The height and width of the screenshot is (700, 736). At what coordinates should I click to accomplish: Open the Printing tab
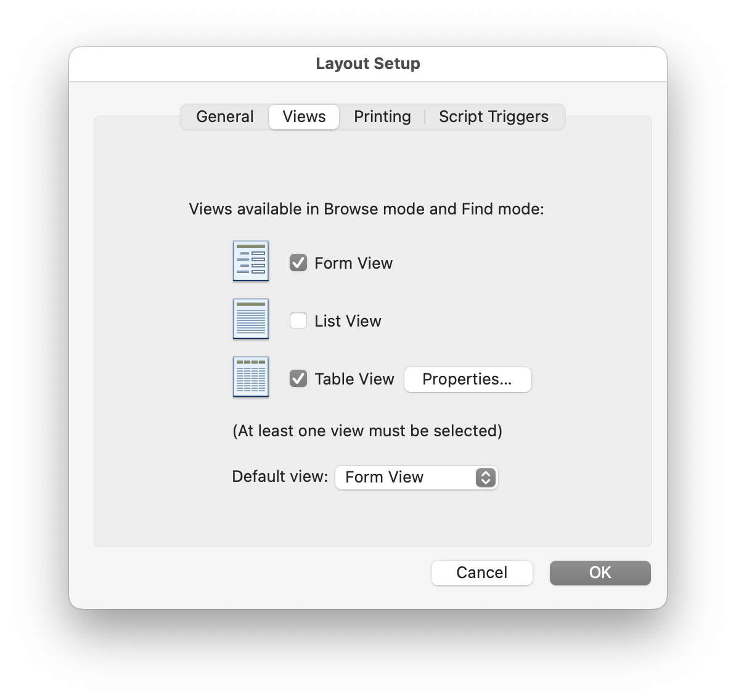[382, 116]
